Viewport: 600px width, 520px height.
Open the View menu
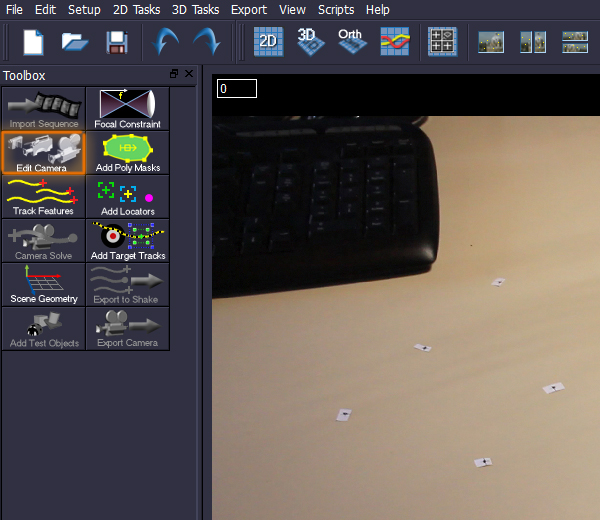[x=292, y=10]
